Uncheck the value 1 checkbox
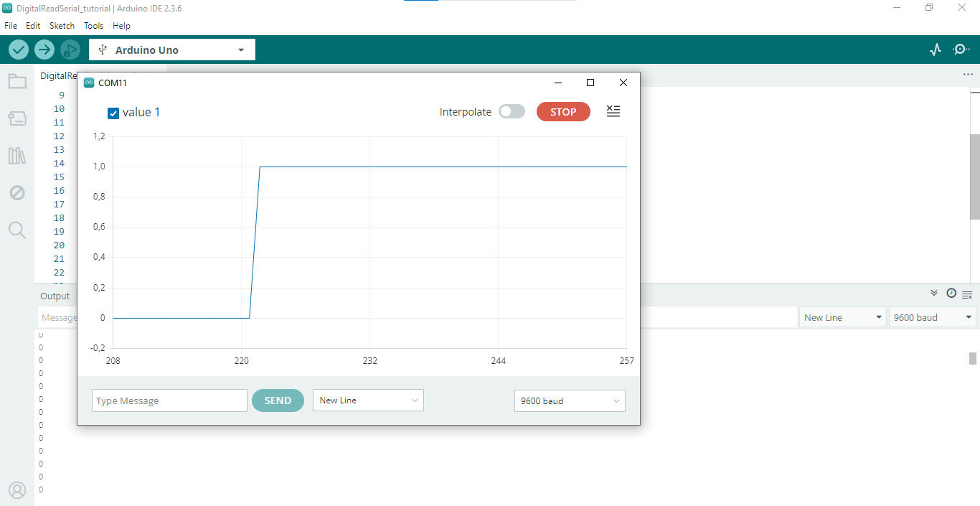 pyautogui.click(x=113, y=113)
